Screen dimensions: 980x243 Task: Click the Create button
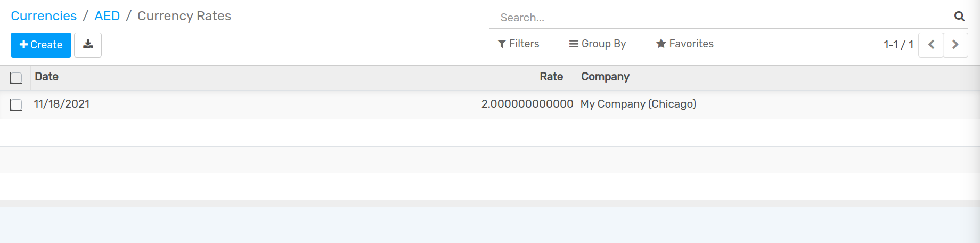pyautogui.click(x=41, y=45)
